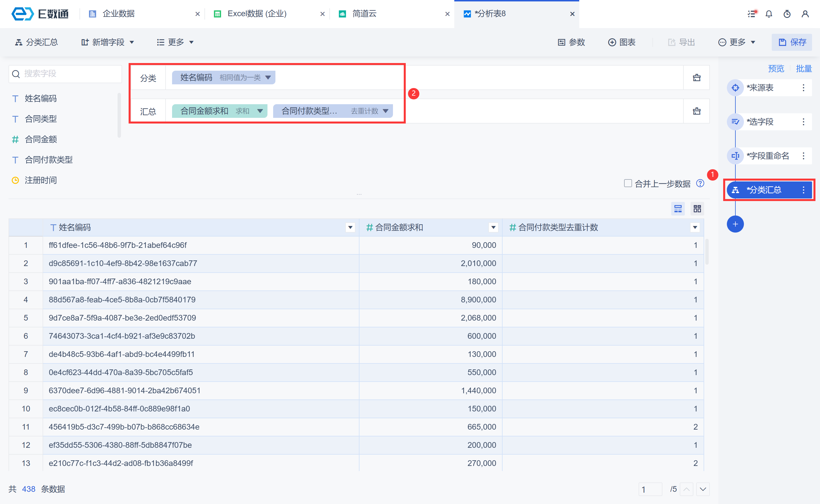
Task: Click the timer clock icon in top bar
Action: [x=787, y=14]
